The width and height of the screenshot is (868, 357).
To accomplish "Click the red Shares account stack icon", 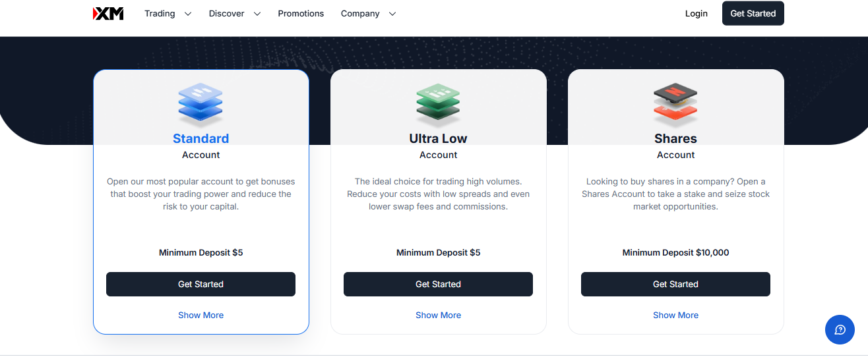I will tap(675, 105).
